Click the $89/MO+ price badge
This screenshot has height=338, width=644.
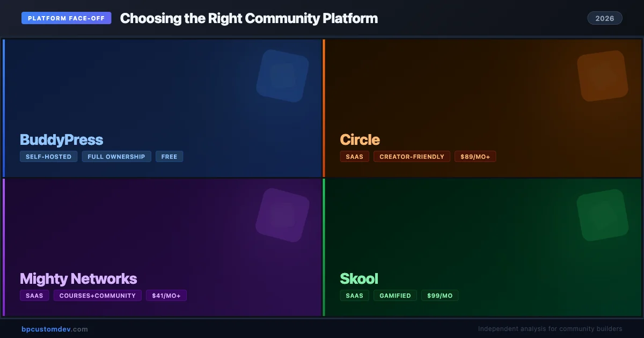pyautogui.click(x=475, y=156)
